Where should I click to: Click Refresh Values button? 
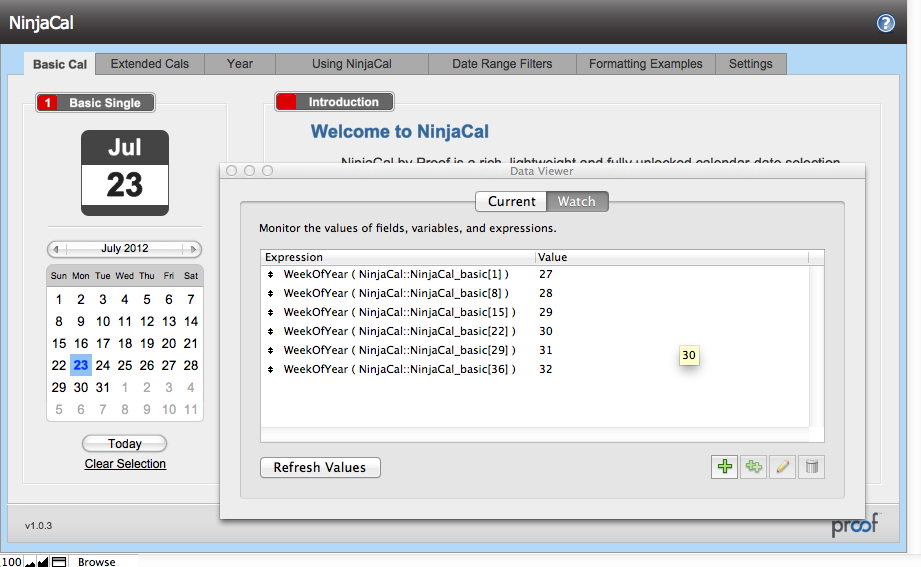[x=320, y=467]
